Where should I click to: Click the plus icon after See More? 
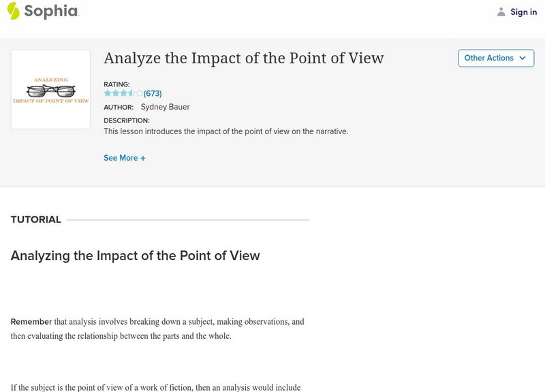[x=143, y=158]
